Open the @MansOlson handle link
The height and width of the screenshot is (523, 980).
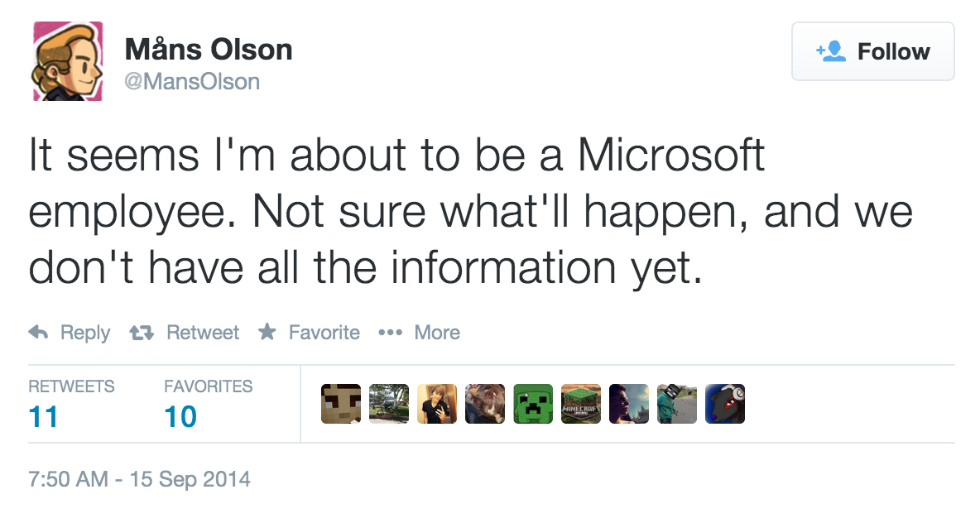(x=192, y=82)
